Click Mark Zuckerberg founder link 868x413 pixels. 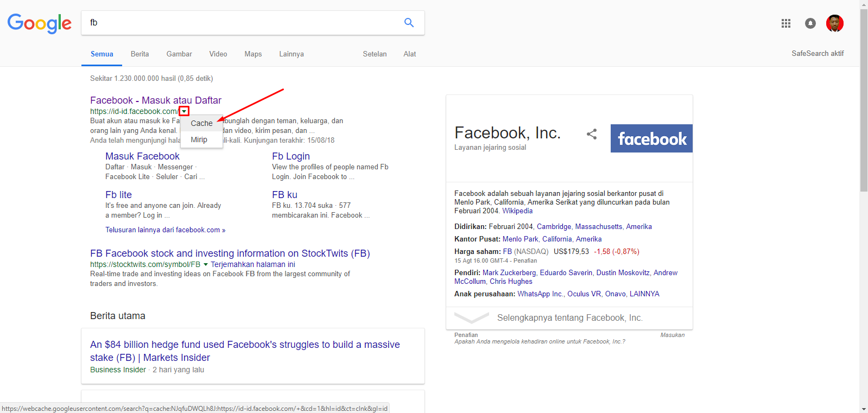[x=509, y=273]
